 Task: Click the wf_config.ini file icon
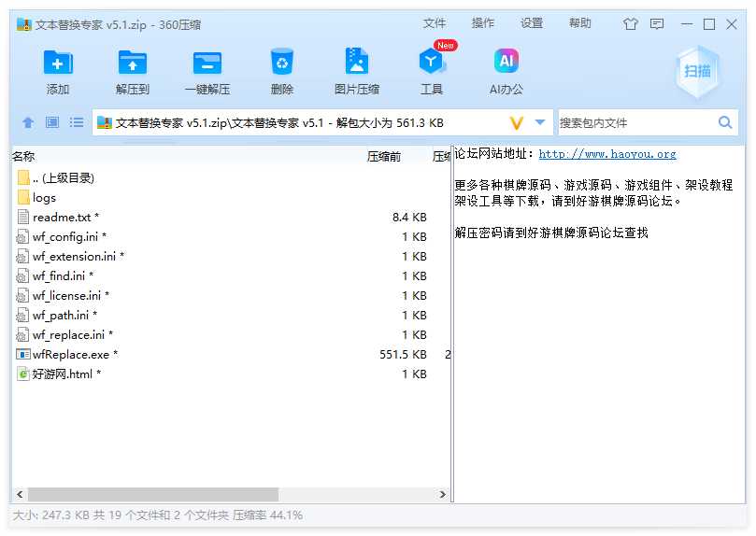(22, 237)
